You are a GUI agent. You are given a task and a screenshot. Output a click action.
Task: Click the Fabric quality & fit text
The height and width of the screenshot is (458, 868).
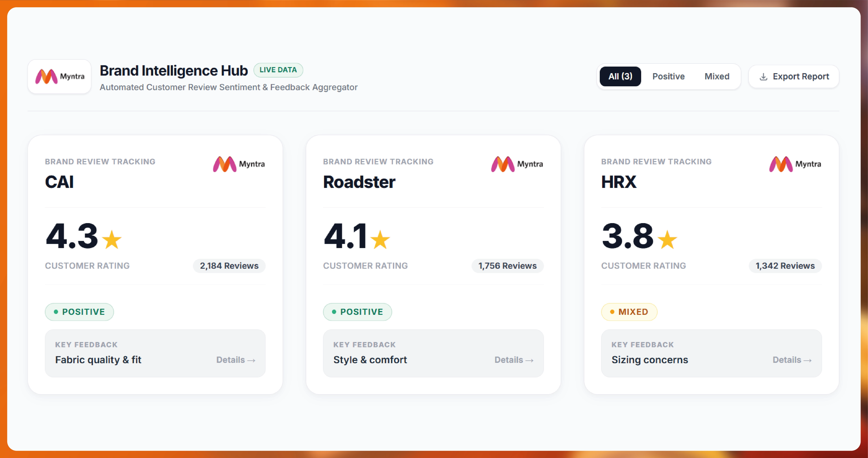tap(98, 360)
